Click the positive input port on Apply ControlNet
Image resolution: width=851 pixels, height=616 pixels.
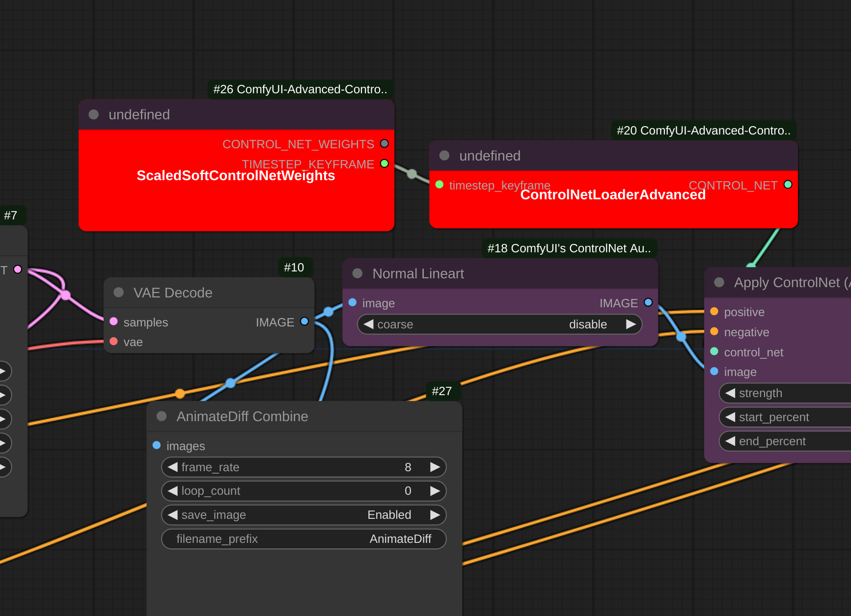click(x=714, y=311)
